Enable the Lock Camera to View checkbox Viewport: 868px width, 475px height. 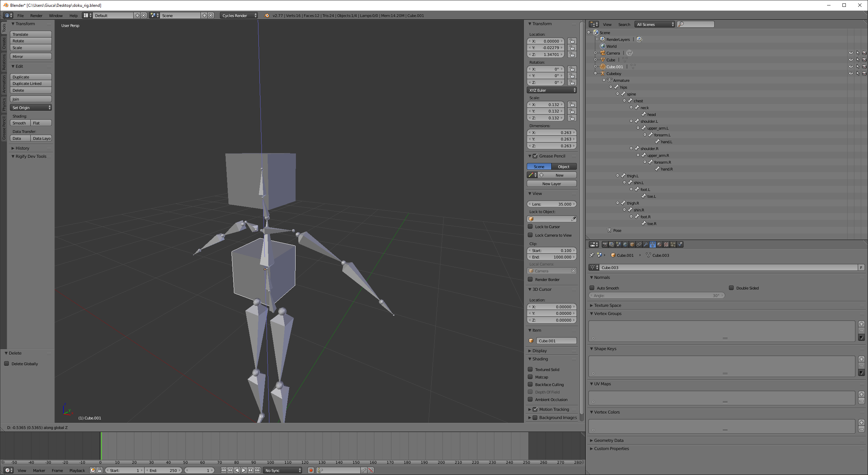click(530, 235)
